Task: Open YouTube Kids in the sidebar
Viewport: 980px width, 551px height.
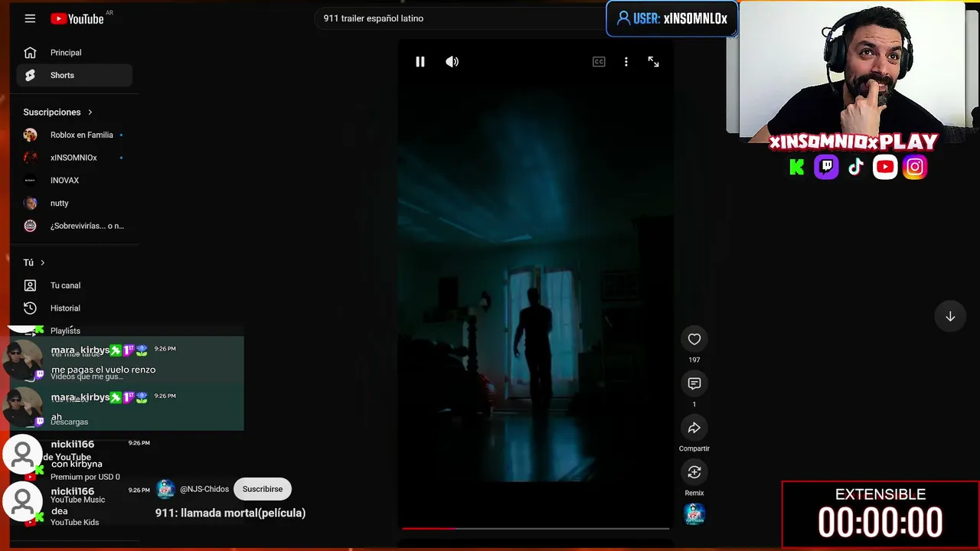Action: pos(75,523)
